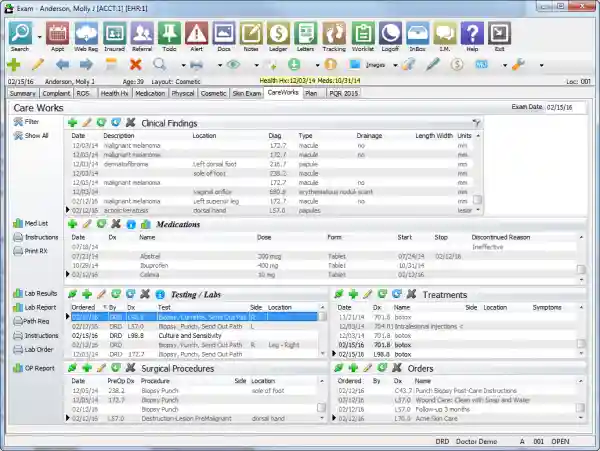Viewport: 600px width, 451px height.
Task: Expand the dropdown next to the wrench icon
Action: click(x=541, y=65)
